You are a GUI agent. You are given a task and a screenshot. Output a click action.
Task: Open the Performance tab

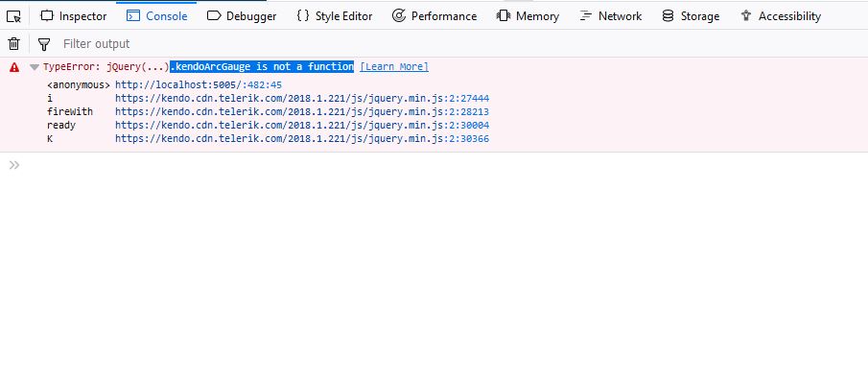click(434, 16)
